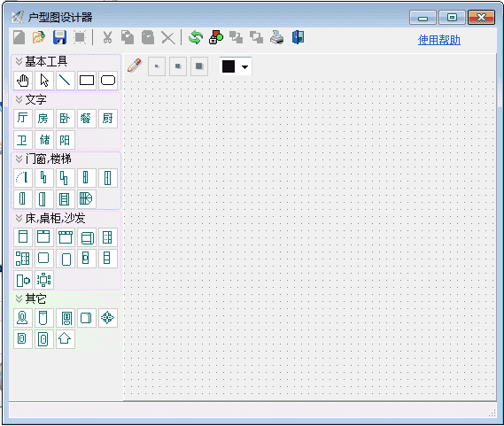Select the smallest line thickness option
This screenshot has height=426, width=504.
[x=157, y=66]
